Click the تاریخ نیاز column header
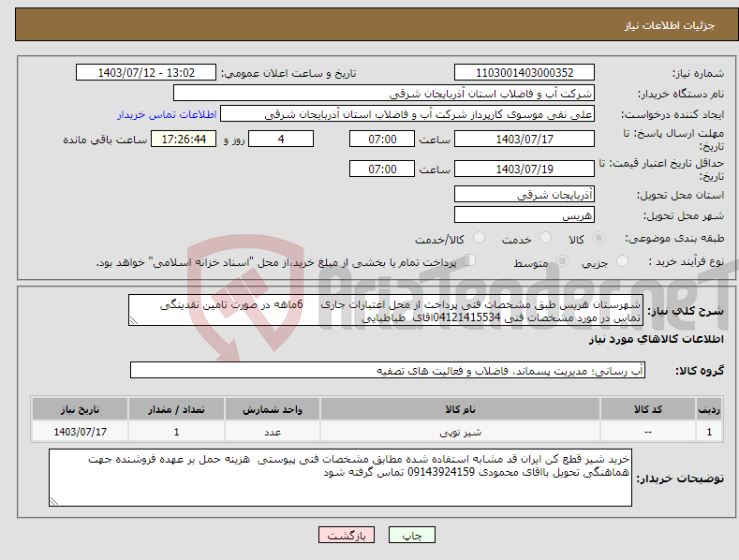 pos(81,409)
